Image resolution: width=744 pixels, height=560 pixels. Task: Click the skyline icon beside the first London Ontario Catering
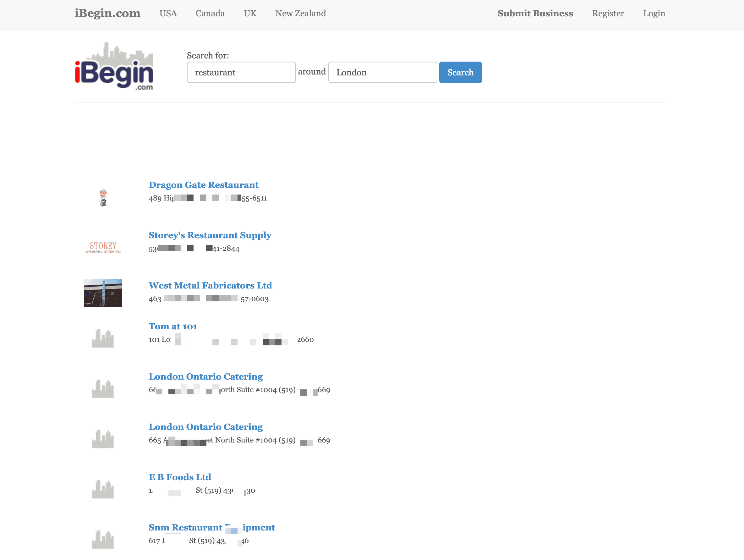pyautogui.click(x=103, y=389)
